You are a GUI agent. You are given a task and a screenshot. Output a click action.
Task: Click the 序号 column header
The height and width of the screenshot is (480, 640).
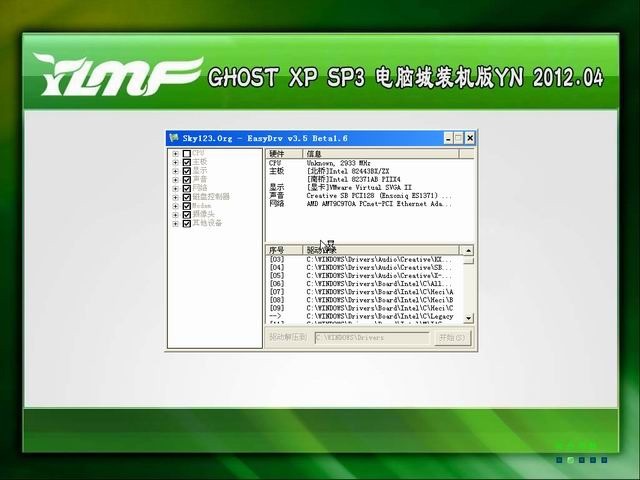pos(284,250)
